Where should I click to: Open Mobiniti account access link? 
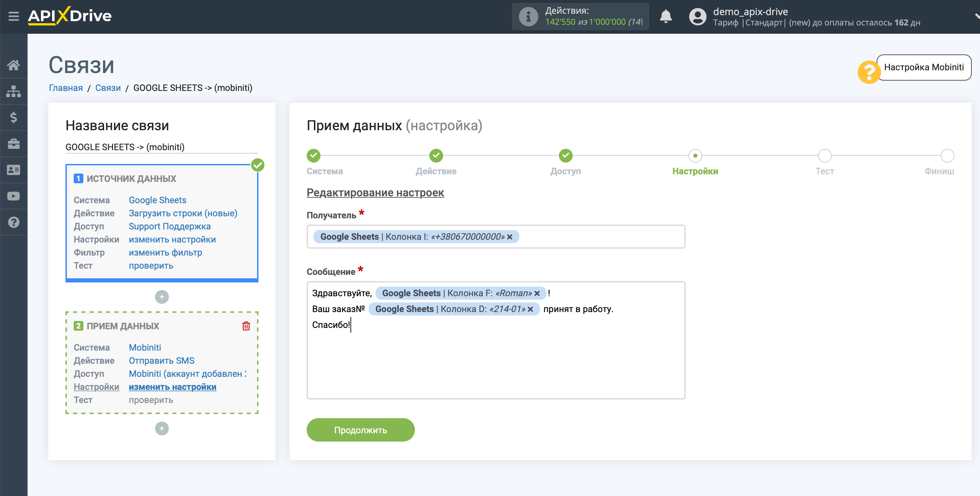pos(187,374)
